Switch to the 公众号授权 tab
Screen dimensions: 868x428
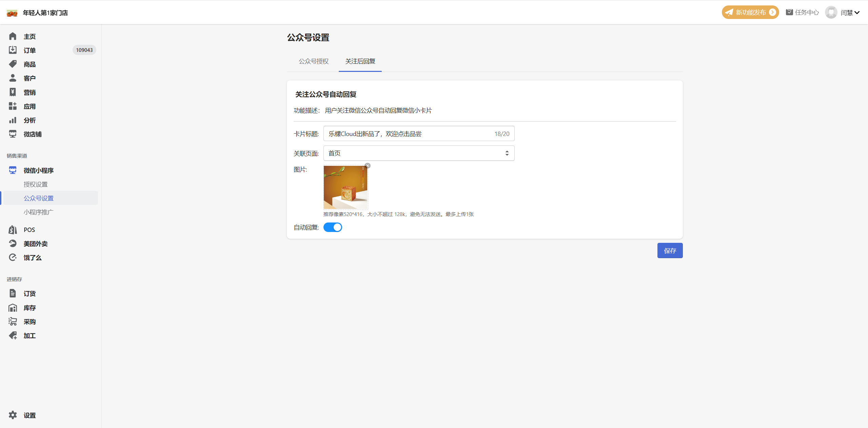[x=314, y=61]
